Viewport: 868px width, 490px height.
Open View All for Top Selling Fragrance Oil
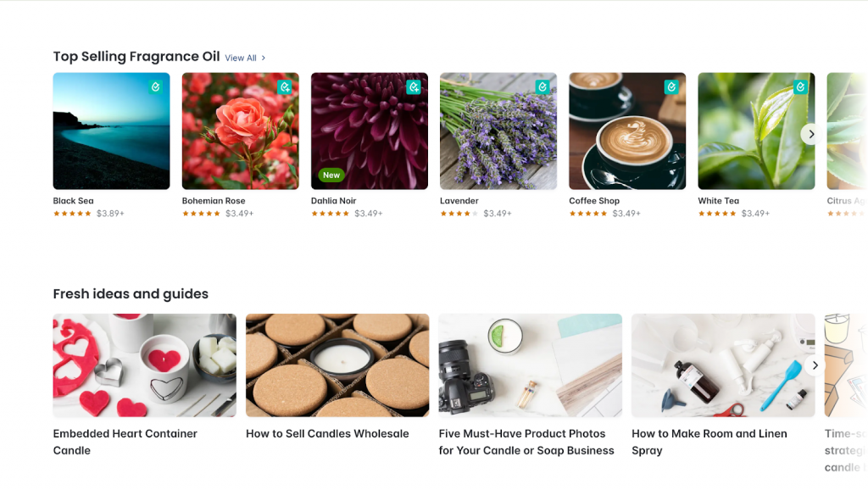pos(245,58)
